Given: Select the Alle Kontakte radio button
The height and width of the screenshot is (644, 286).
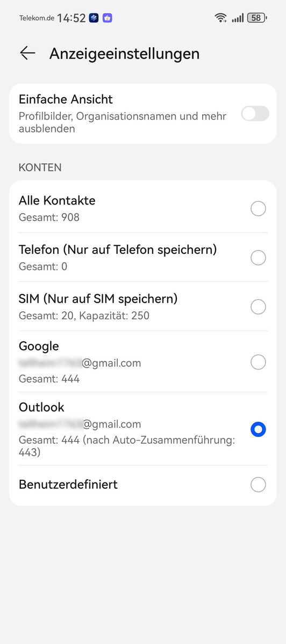Looking at the screenshot, I should [x=259, y=208].
